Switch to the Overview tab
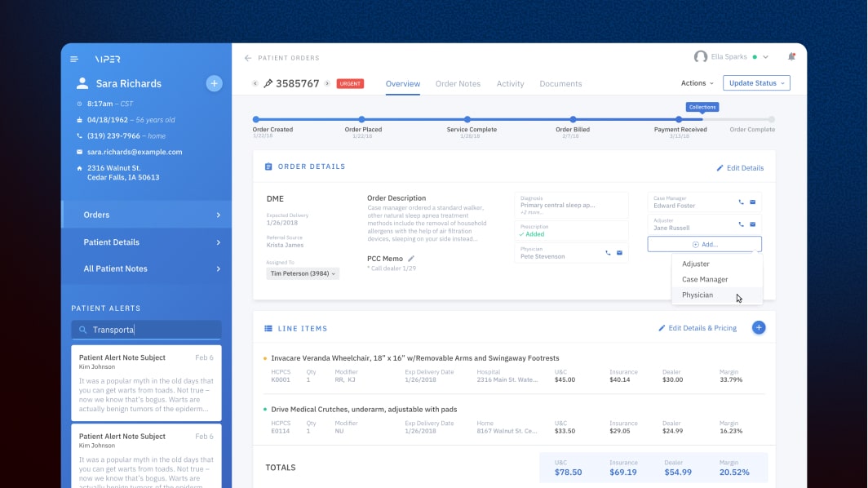This screenshot has width=868, height=488. tap(403, 83)
